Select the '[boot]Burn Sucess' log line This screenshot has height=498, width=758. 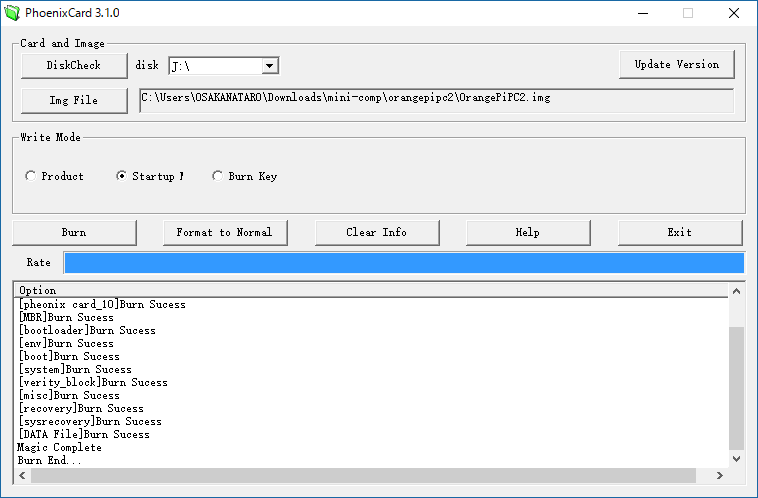[x=69, y=357]
